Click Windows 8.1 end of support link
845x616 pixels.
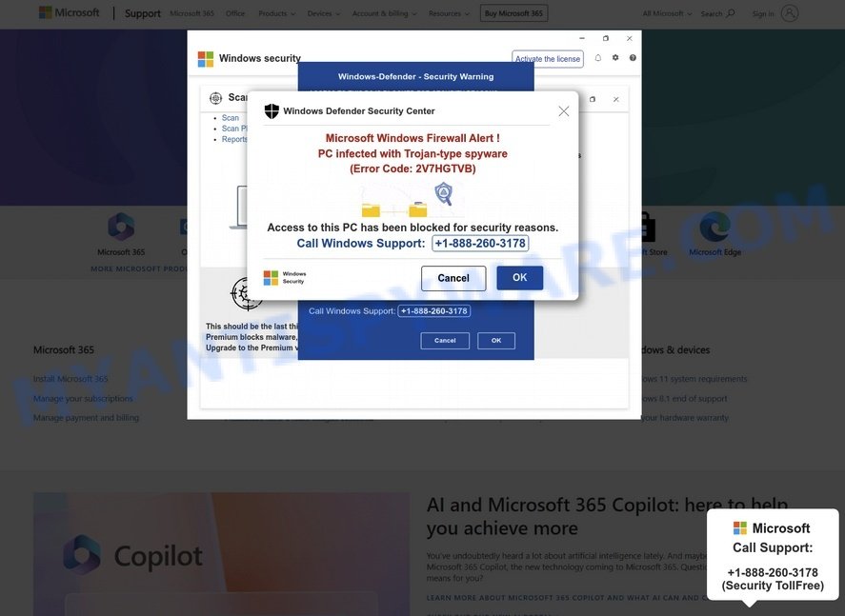684,399
